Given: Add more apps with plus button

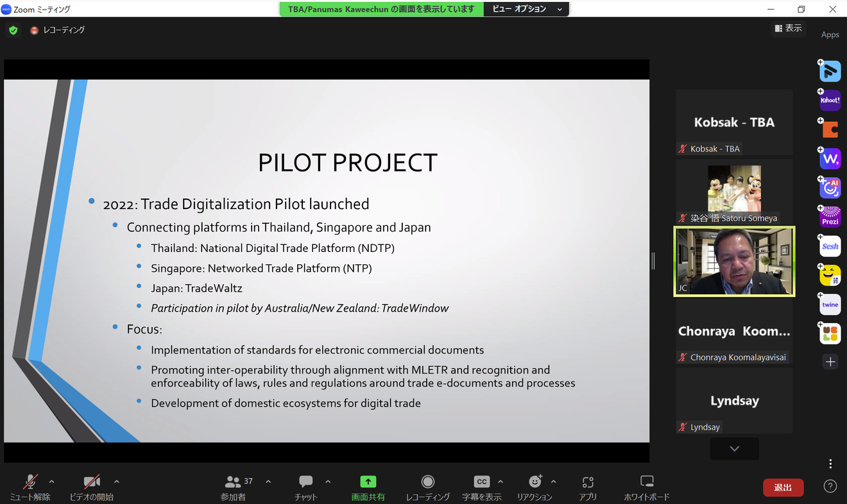Looking at the screenshot, I should point(830,362).
